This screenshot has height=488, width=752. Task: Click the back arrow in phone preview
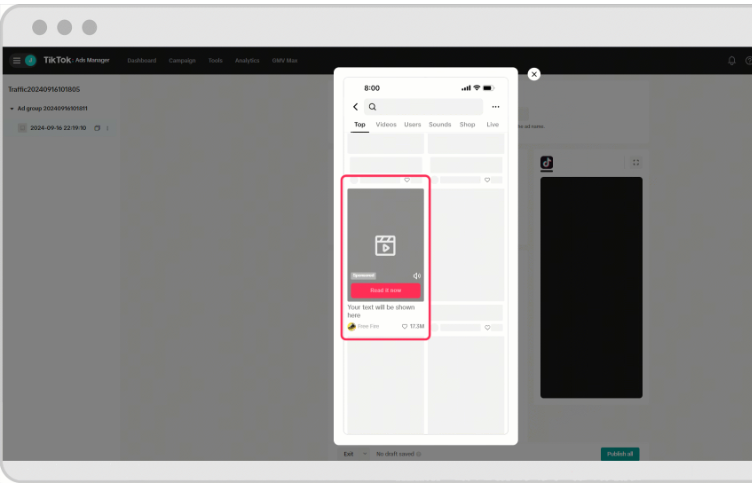click(x=355, y=107)
